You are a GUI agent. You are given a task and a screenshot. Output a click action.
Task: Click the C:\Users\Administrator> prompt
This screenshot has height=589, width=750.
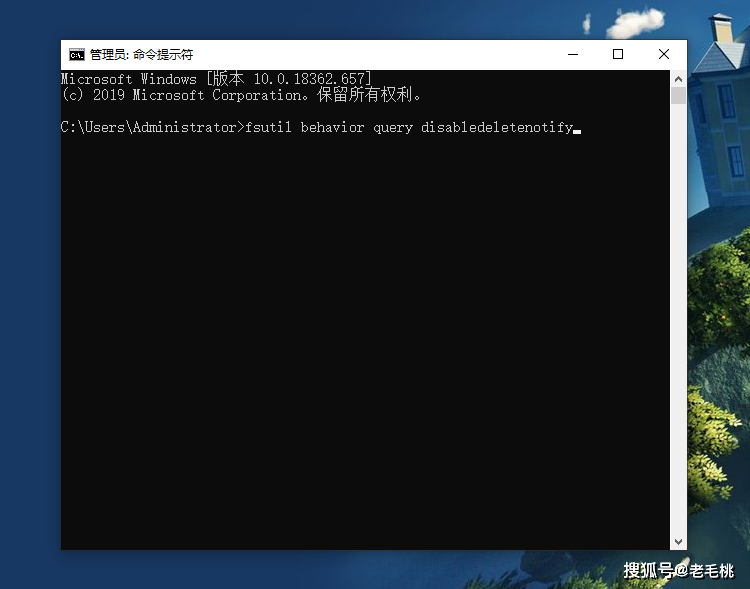151,127
